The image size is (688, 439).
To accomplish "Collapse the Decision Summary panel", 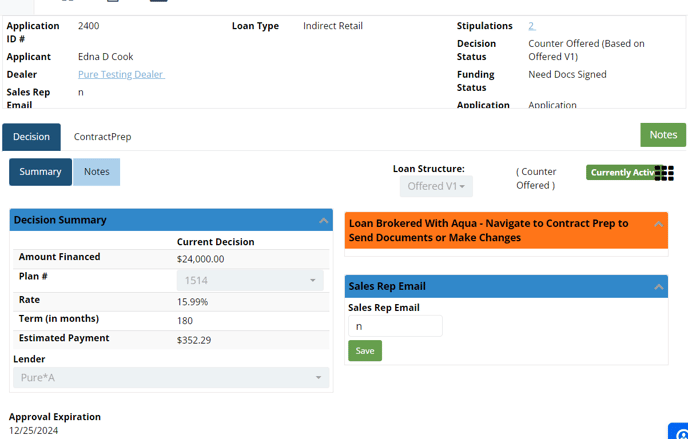I will 323,220.
